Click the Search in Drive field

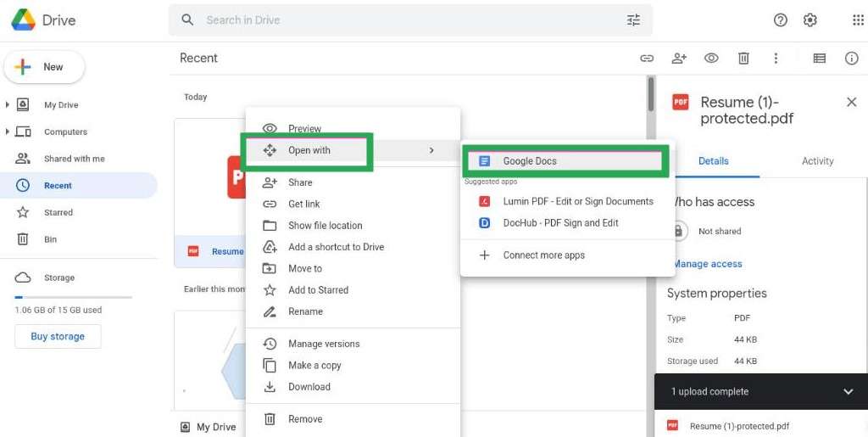[409, 20]
